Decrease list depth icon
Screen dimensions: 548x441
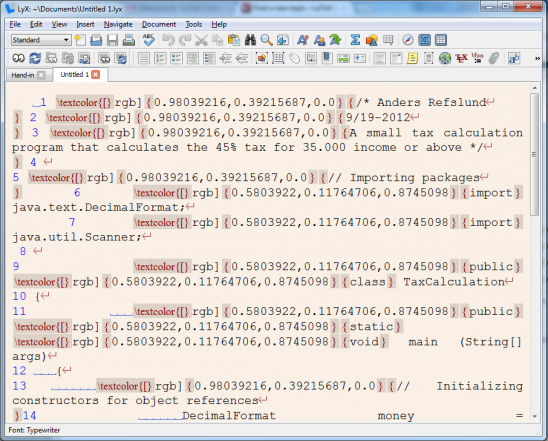click(x=242, y=58)
